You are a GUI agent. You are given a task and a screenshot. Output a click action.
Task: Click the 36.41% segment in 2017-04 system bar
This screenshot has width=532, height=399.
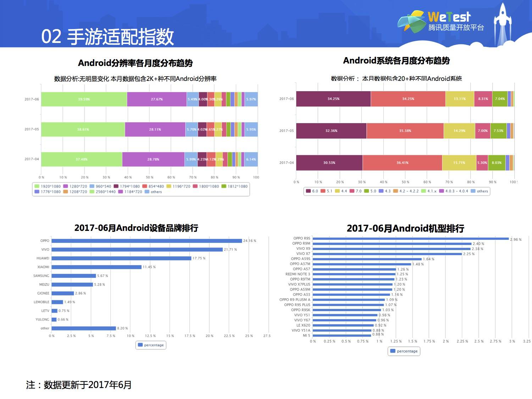[402, 163]
